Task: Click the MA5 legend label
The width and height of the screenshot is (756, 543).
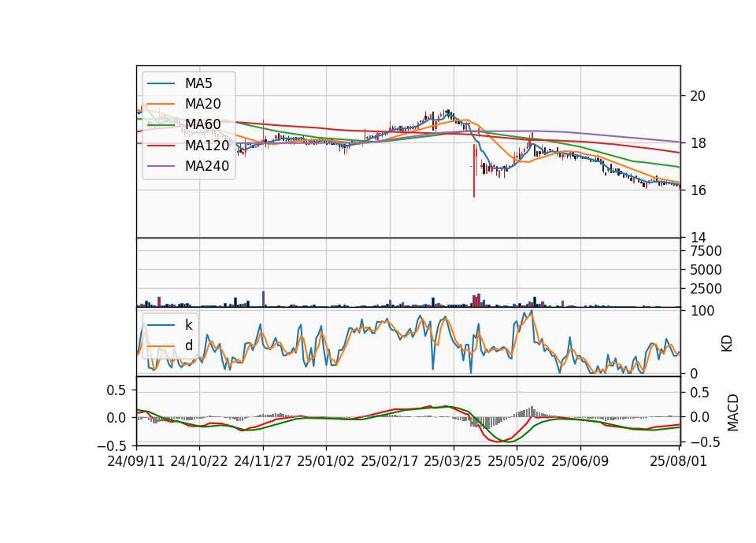Action: click(198, 83)
